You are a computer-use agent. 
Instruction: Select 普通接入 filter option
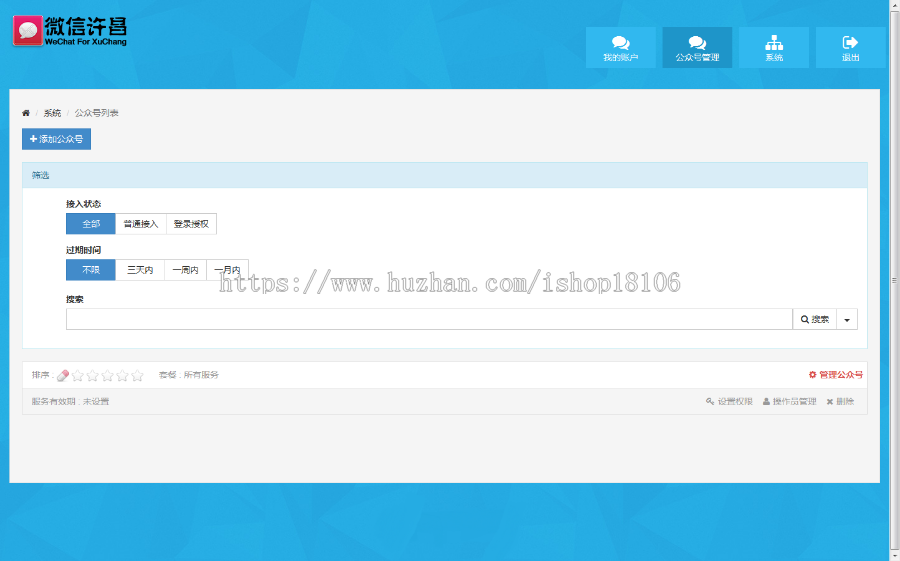pos(141,224)
